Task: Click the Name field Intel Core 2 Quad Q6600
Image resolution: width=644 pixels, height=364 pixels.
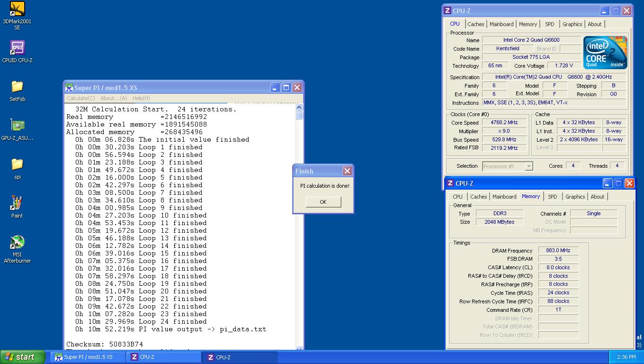Action: (531, 40)
